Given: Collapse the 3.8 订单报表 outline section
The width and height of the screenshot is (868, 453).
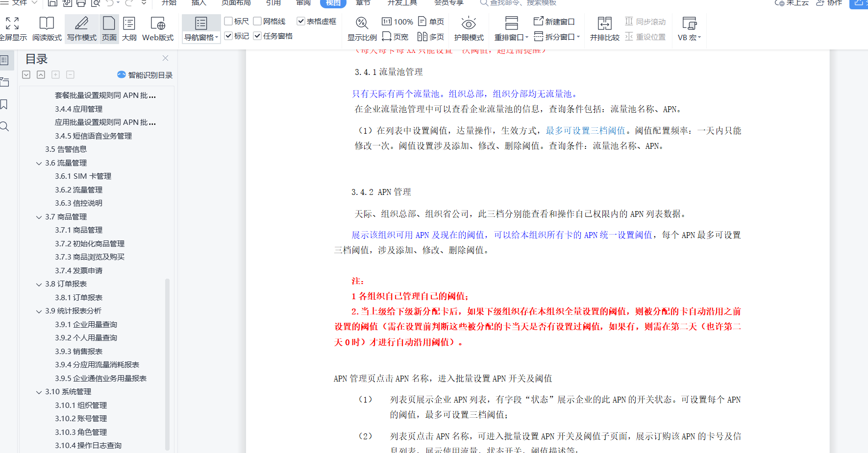Looking at the screenshot, I should pyautogui.click(x=39, y=284).
